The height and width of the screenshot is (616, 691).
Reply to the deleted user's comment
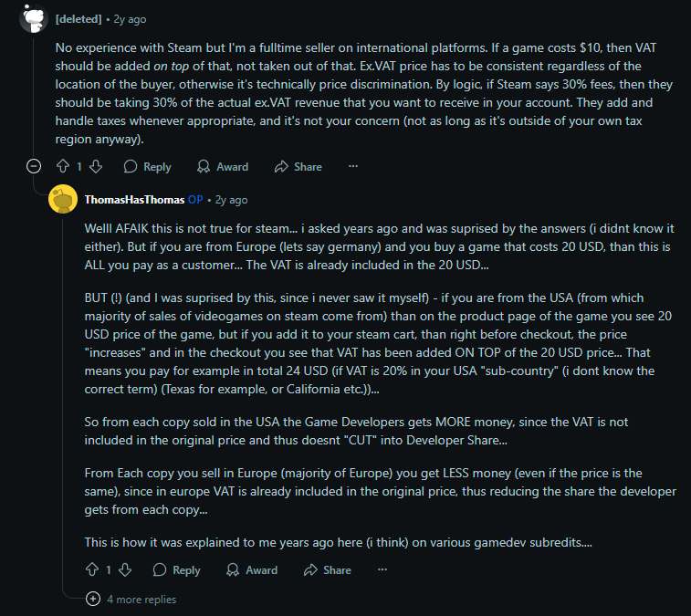[x=147, y=167]
